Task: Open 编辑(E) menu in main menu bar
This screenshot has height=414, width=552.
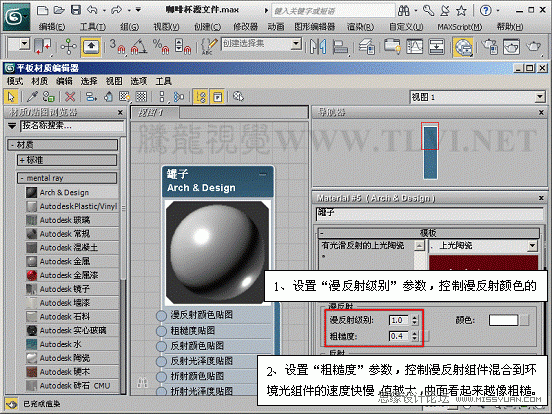Action: click(x=52, y=27)
